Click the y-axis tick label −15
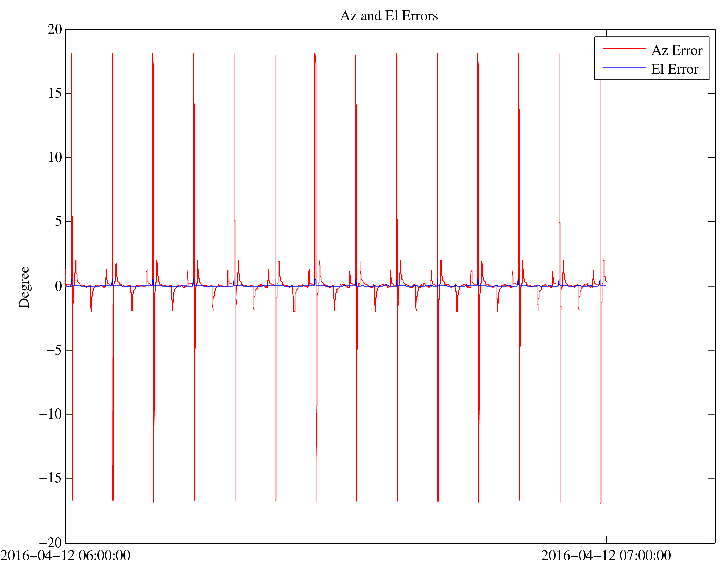The height and width of the screenshot is (588, 725). (51, 478)
